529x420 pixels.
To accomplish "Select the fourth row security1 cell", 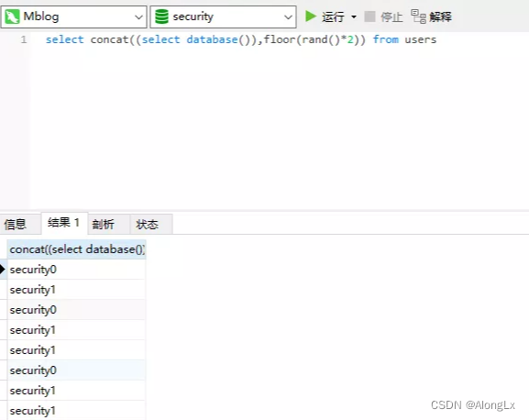I will [76, 330].
